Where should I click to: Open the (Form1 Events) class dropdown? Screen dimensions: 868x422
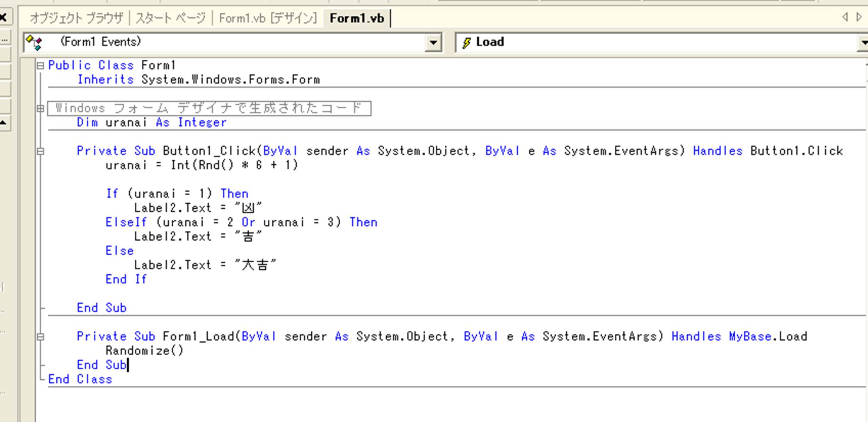pos(433,43)
